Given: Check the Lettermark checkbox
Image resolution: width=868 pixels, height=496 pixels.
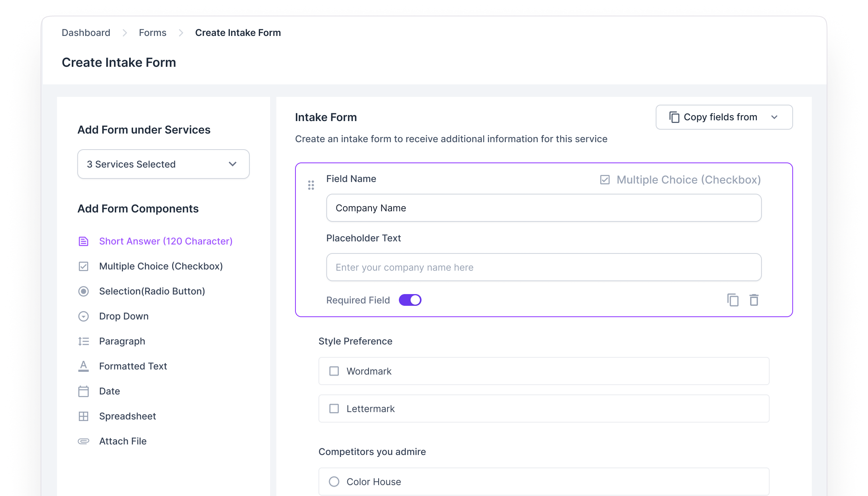Looking at the screenshot, I should click(334, 409).
